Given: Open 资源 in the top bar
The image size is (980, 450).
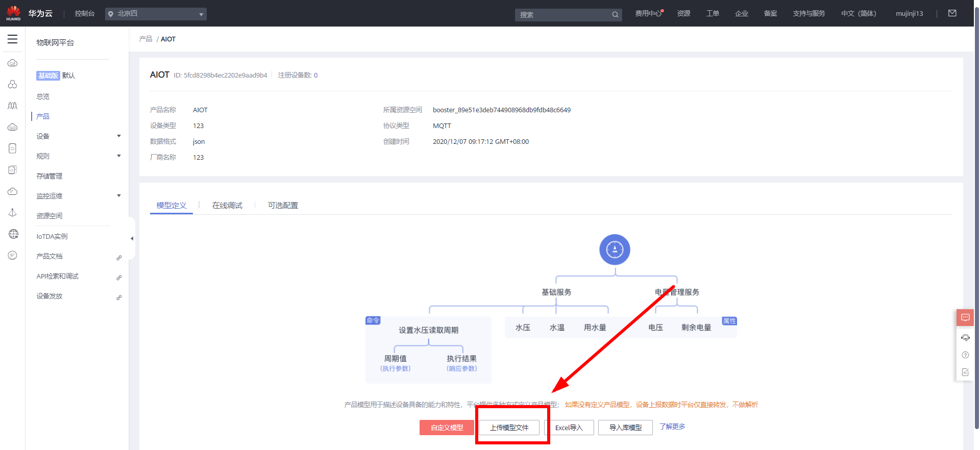Looking at the screenshot, I should (x=684, y=14).
